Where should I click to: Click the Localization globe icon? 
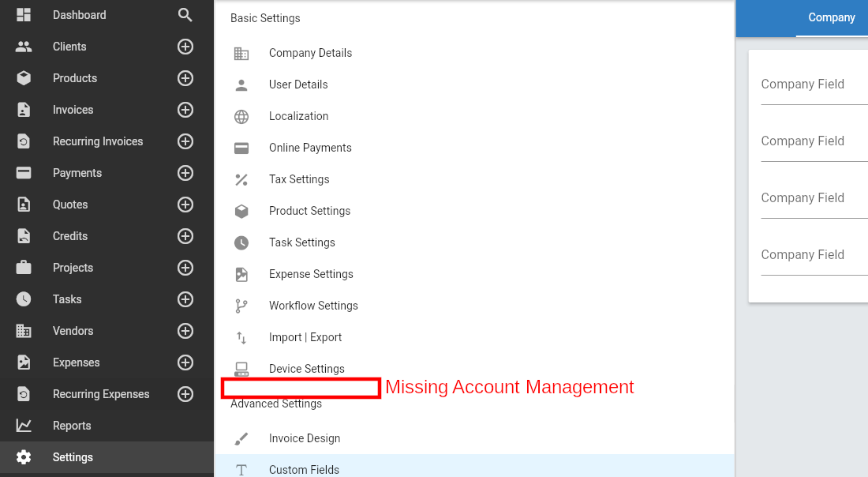pos(241,116)
